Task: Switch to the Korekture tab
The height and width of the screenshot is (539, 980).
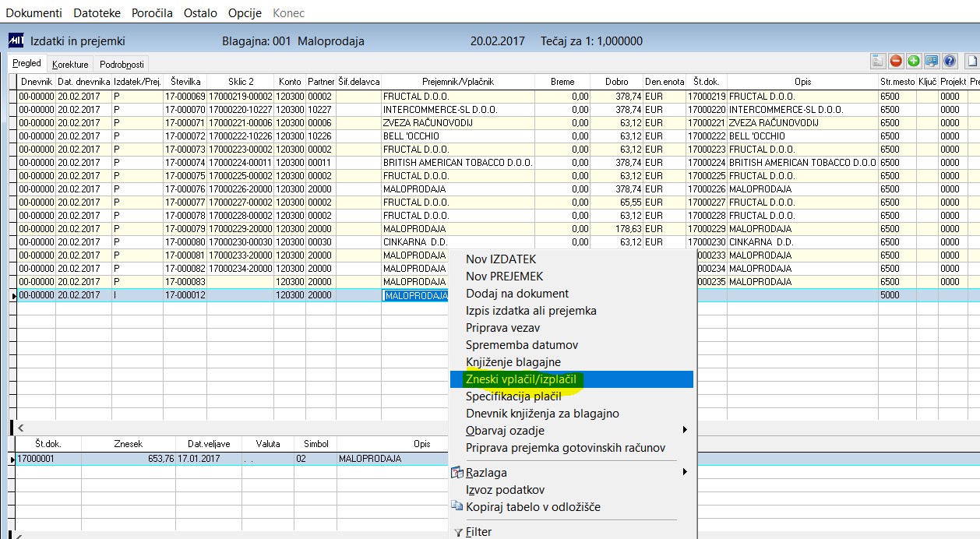Action: 70,64
